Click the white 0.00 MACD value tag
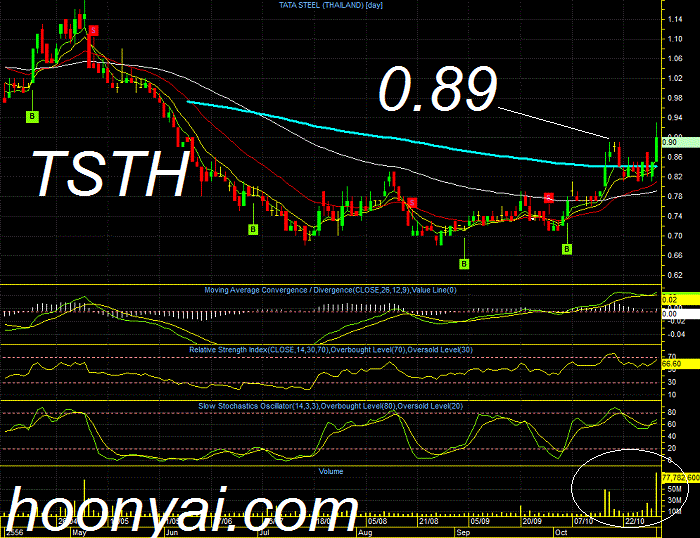The height and width of the screenshot is (538, 700). click(x=680, y=314)
